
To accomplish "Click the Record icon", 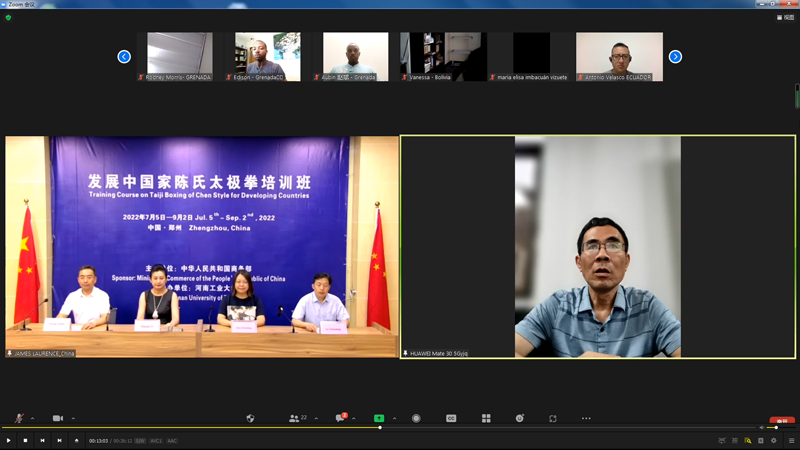I will pos(416,418).
